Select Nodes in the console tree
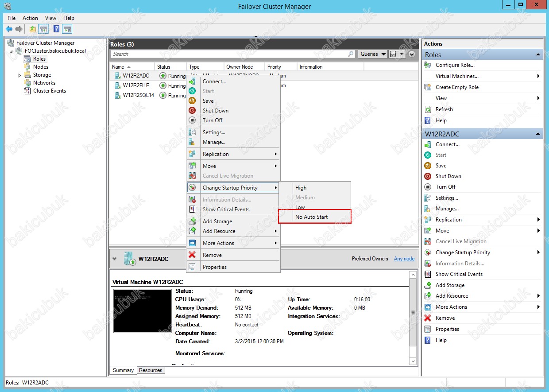The width and height of the screenshot is (549, 392). click(41, 67)
